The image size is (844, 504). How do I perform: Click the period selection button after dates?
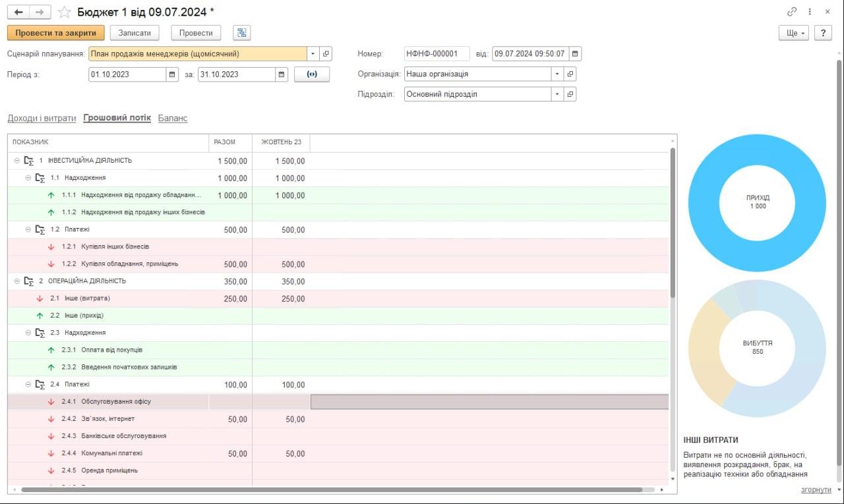click(312, 74)
